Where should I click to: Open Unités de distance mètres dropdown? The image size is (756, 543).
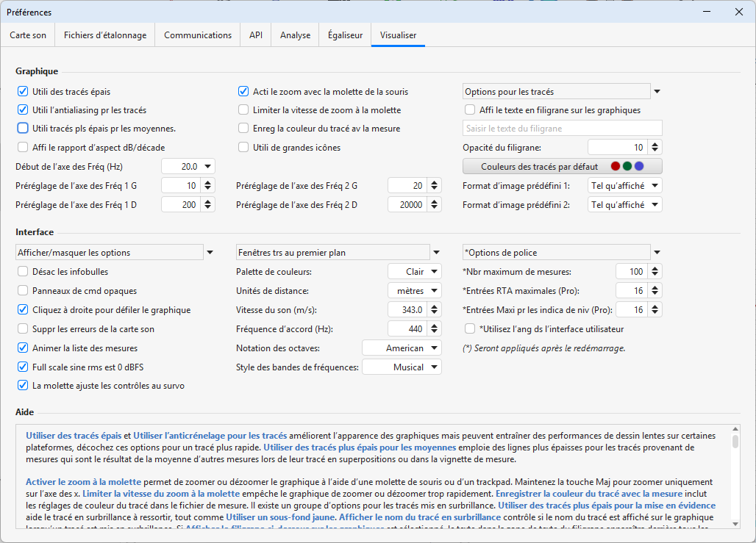pos(415,290)
